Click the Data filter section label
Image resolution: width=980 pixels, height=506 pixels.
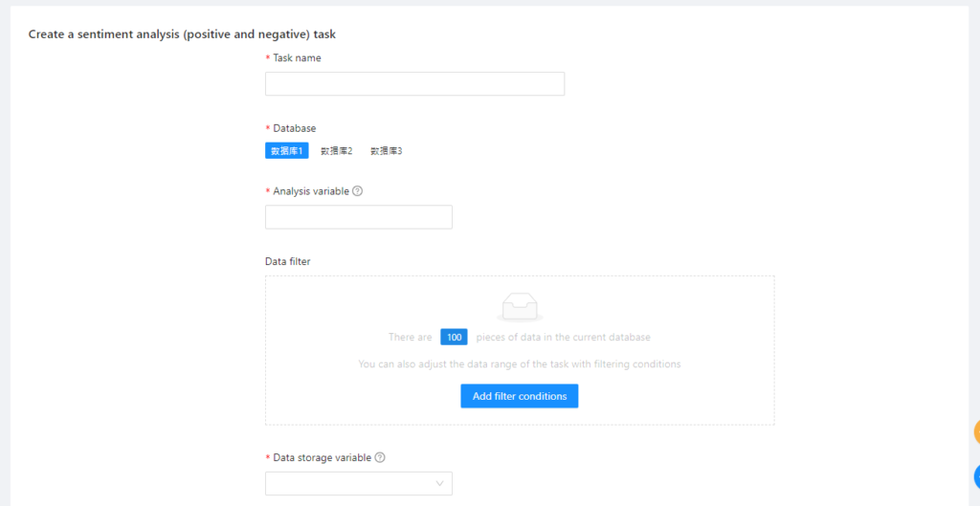pos(288,261)
